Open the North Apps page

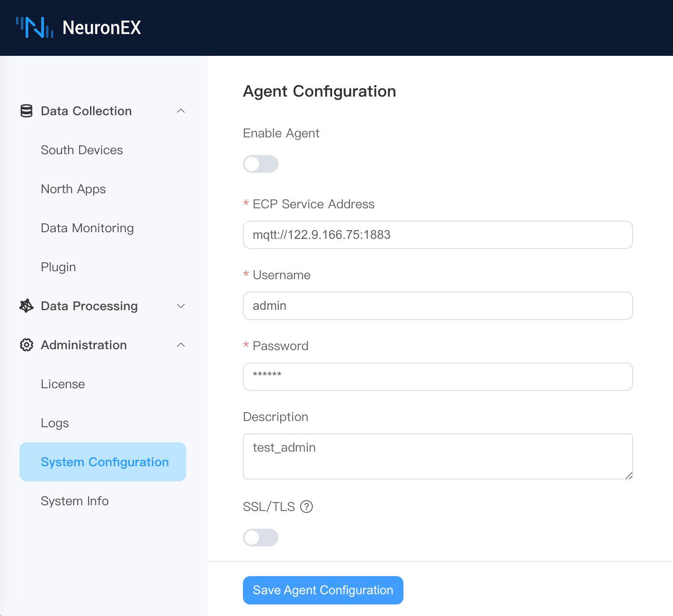[73, 189]
